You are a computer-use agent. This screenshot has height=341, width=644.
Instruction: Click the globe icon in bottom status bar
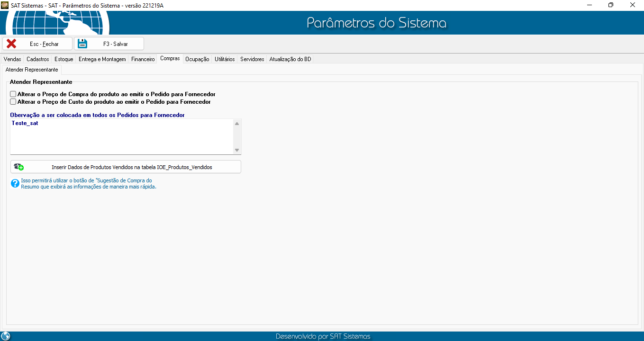tap(6, 336)
